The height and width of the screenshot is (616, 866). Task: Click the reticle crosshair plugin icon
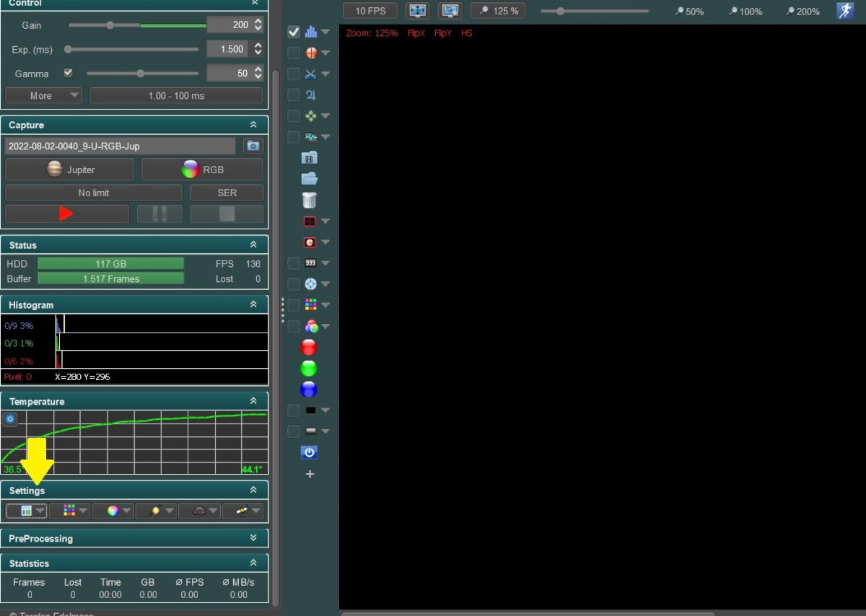point(311,53)
